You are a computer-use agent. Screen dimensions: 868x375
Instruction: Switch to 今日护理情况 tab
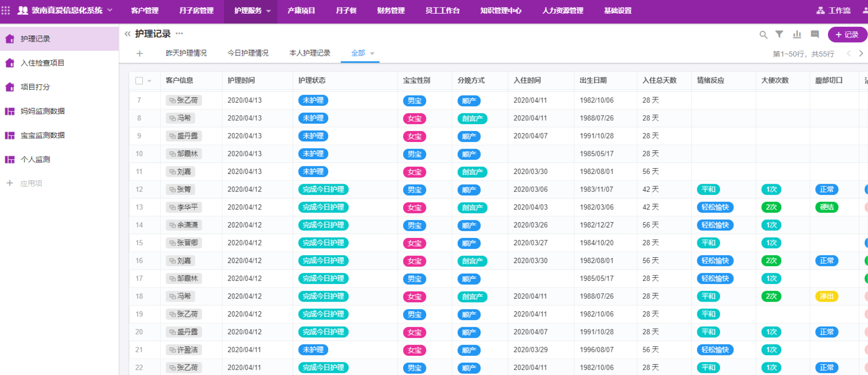[x=248, y=53]
